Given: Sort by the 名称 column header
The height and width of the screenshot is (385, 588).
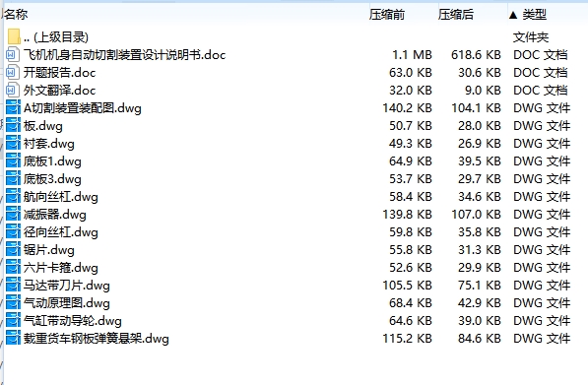Looking at the screenshot, I should click(15, 14).
